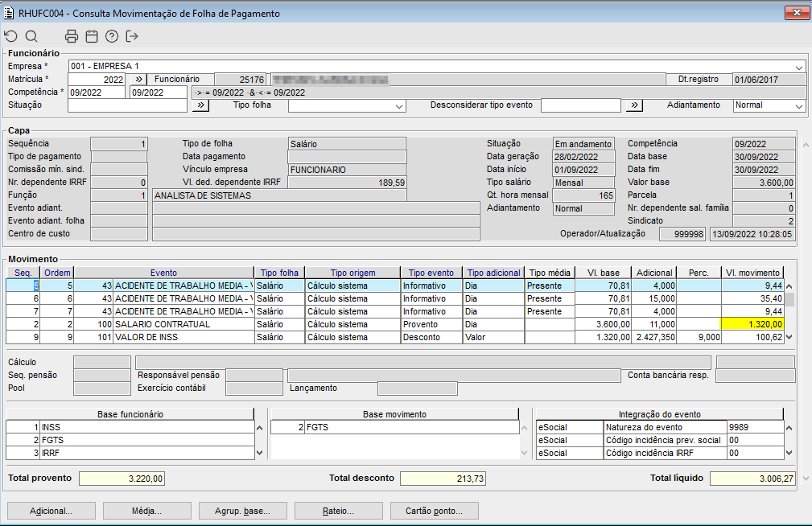Click the lookup arrows button beside Matrícula
This screenshot has width=812, height=526.
click(138, 80)
